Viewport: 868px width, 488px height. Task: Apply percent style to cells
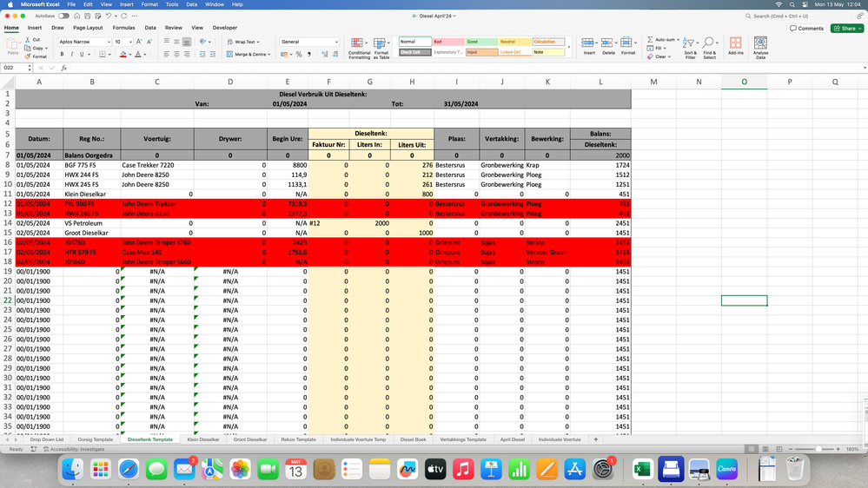[299, 54]
